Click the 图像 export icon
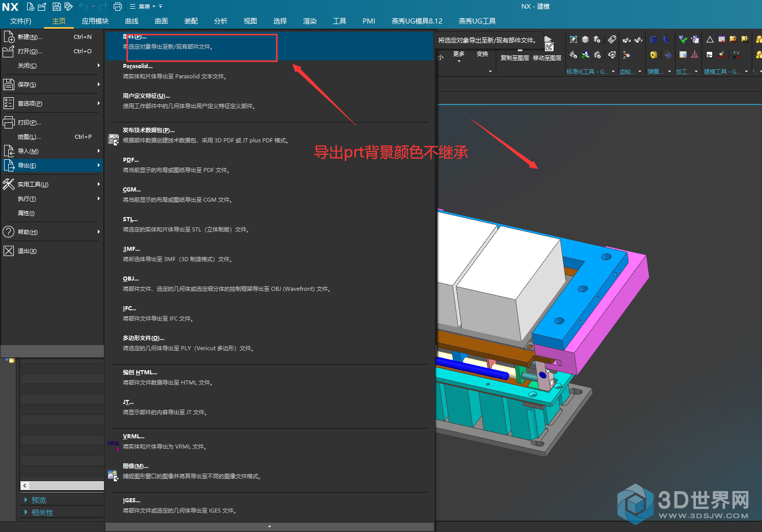 (x=113, y=475)
